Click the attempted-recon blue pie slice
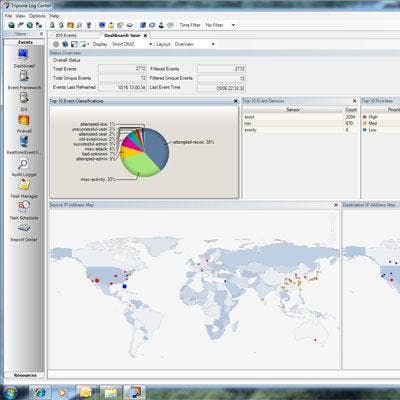 [x=156, y=147]
